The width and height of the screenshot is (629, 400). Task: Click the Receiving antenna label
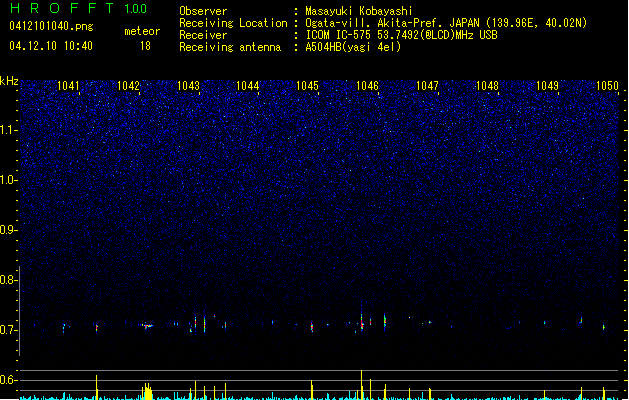[x=230, y=47]
